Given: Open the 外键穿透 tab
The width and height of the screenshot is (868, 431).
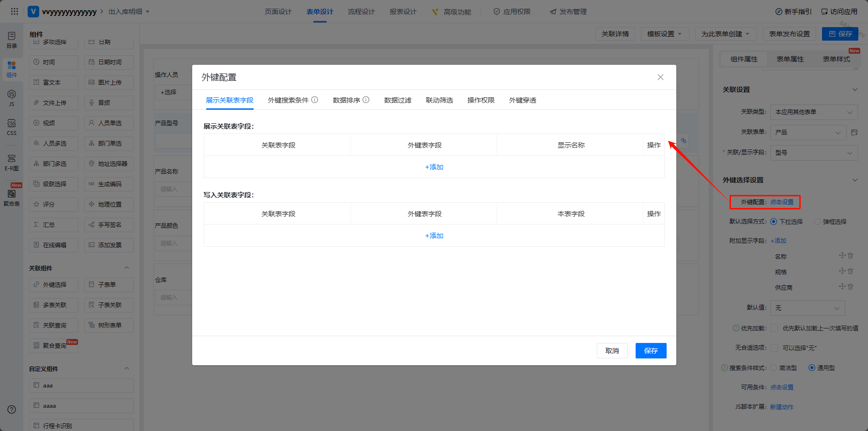Looking at the screenshot, I should [522, 100].
